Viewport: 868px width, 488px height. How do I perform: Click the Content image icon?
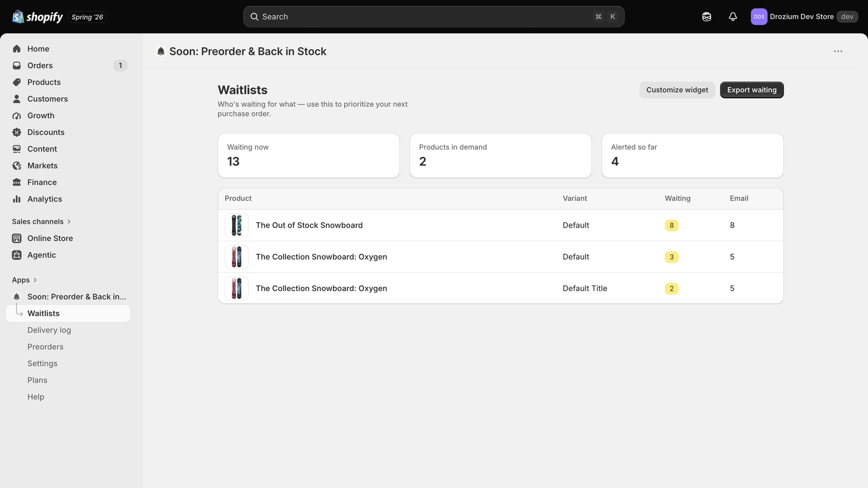pyautogui.click(x=17, y=149)
